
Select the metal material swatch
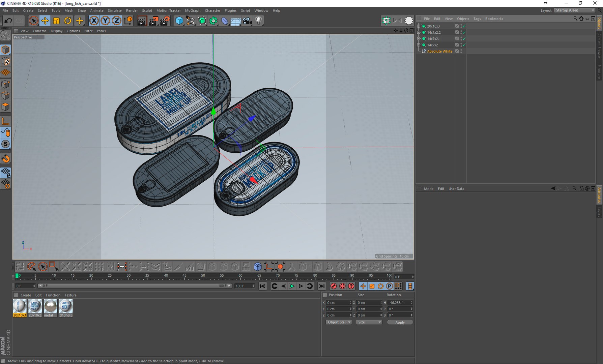[x=51, y=308]
